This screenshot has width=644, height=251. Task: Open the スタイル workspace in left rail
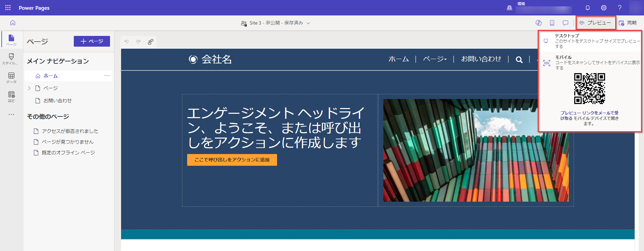[x=11, y=59]
